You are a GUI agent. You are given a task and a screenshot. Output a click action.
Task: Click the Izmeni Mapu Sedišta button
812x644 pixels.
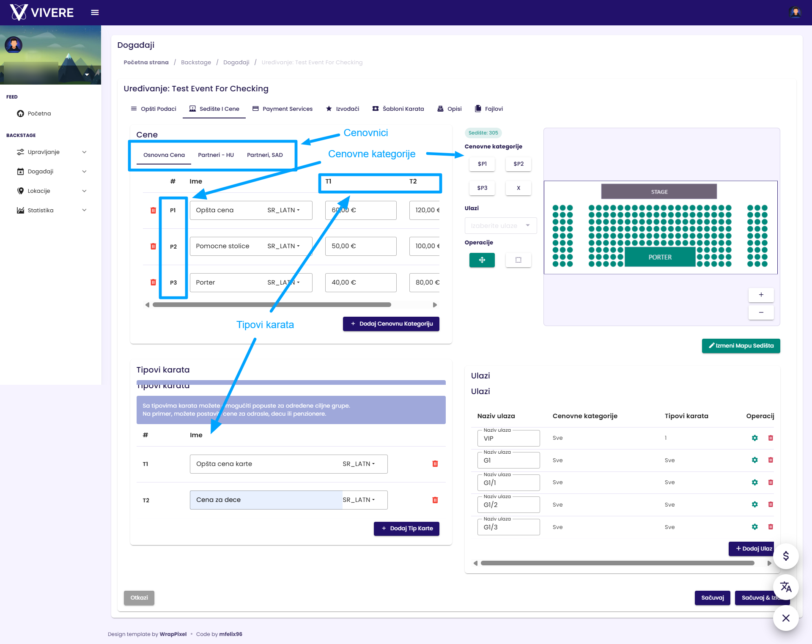(x=741, y=346)
